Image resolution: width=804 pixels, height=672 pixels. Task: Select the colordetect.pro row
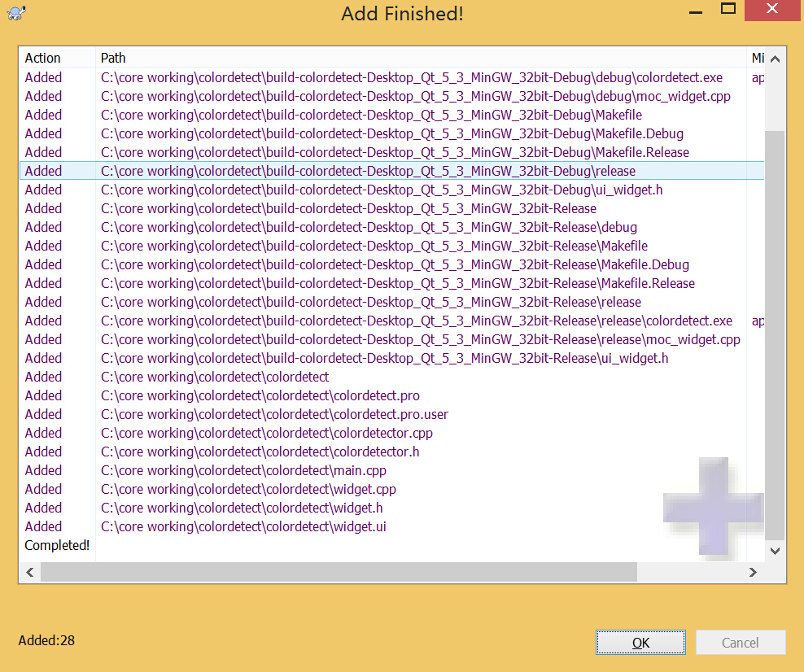pos(391,395)
